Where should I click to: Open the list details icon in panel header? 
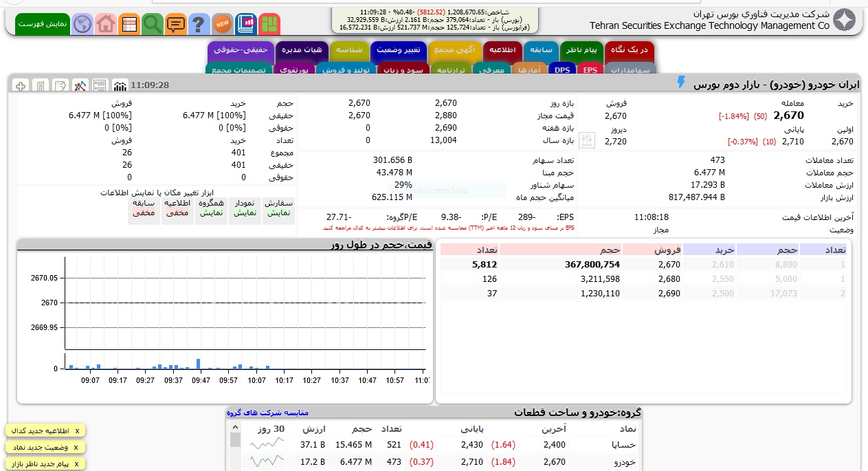(100, 85)
